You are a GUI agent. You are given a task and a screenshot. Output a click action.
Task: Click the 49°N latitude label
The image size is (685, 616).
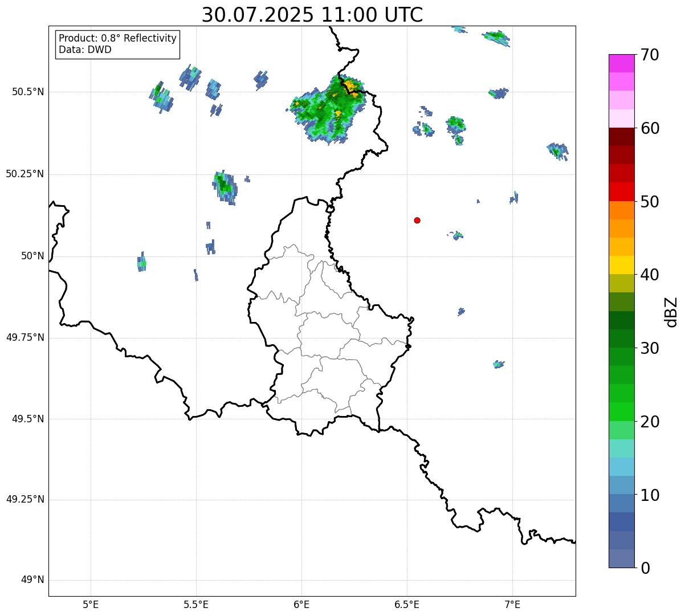(32, 580)
